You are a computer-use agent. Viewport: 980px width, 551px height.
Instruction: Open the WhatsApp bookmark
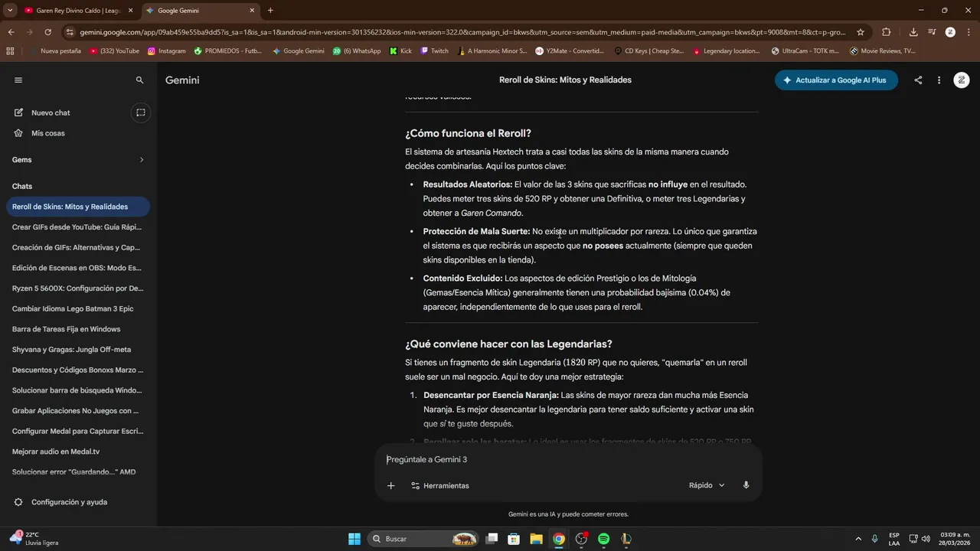[357, 51]
